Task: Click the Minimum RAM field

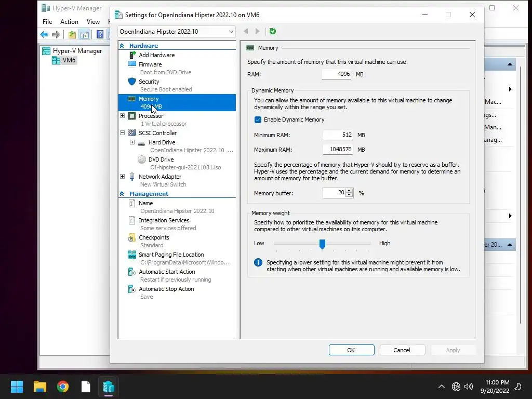Action: [x=338, y=135]
